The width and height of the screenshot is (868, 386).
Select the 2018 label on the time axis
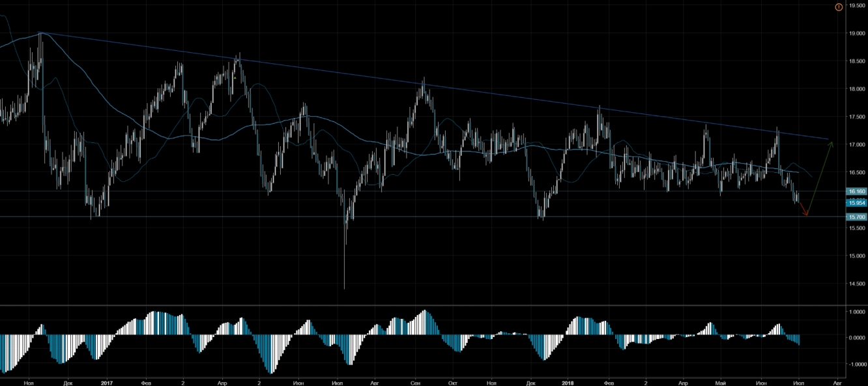click(567, 382)
